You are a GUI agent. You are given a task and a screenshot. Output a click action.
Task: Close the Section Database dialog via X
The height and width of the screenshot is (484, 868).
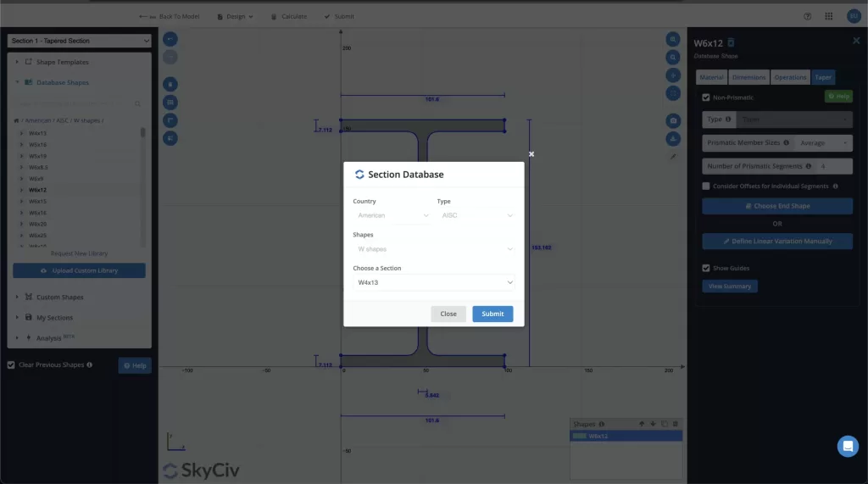point(531,154)
